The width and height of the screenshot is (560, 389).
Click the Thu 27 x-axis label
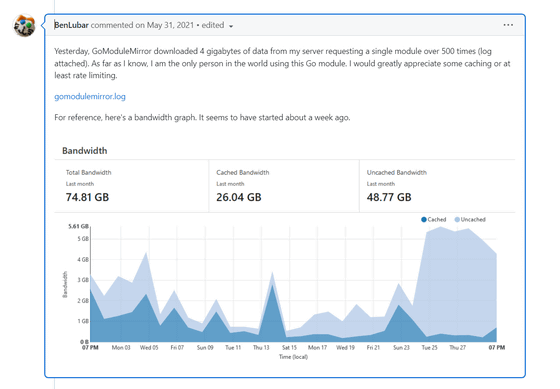(x=458, y=348)
